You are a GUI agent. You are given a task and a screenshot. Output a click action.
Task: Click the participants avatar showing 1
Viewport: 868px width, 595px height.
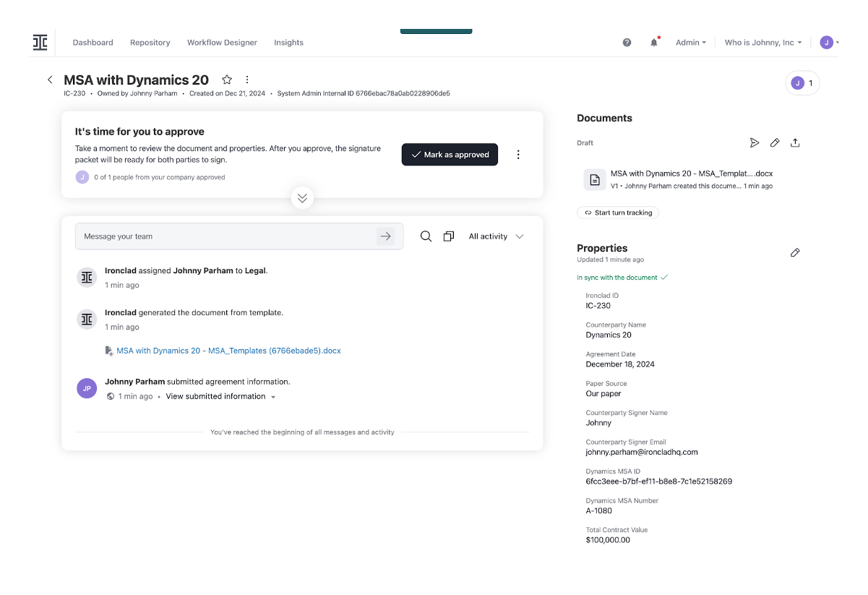point(802,83)
